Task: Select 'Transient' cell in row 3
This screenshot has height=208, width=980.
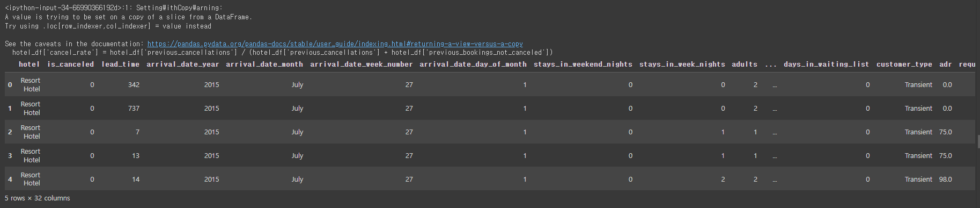Action: tap(918, 155)
